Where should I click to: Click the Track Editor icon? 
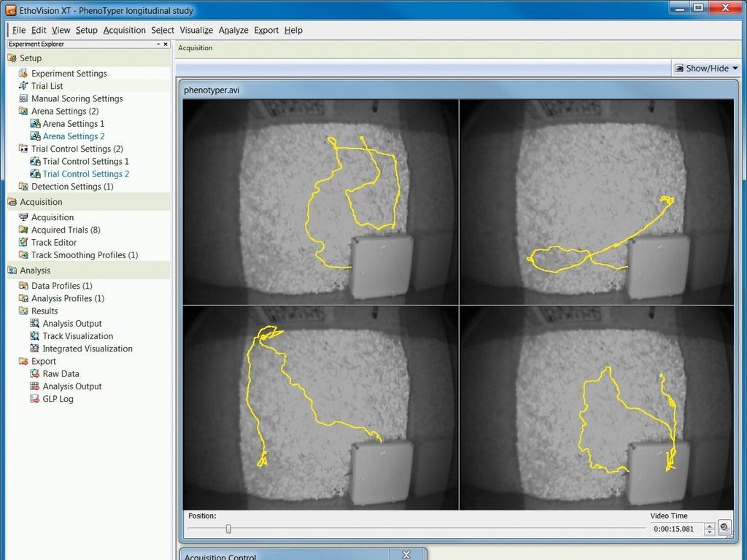[23, 242]
